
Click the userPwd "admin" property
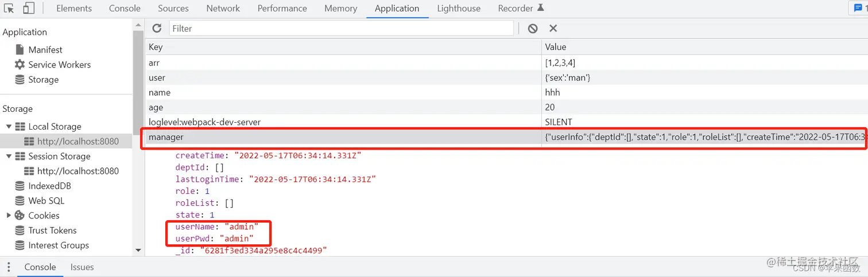click(215, 239)
